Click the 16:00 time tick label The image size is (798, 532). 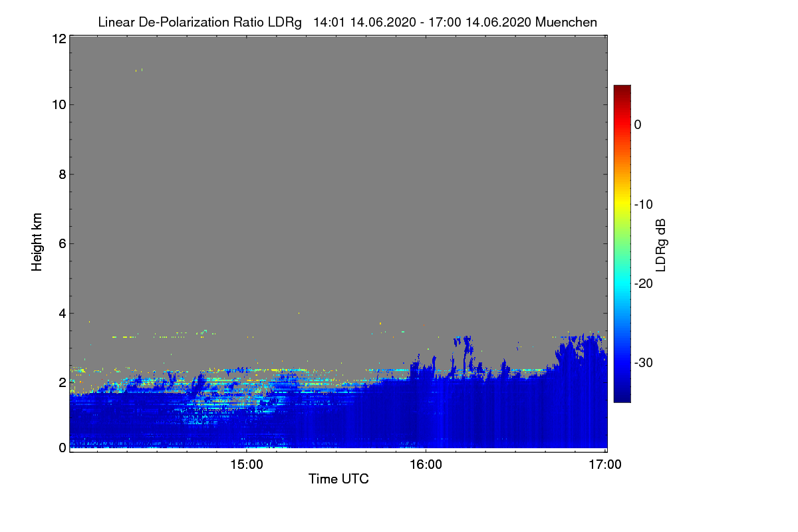point(426,465)
